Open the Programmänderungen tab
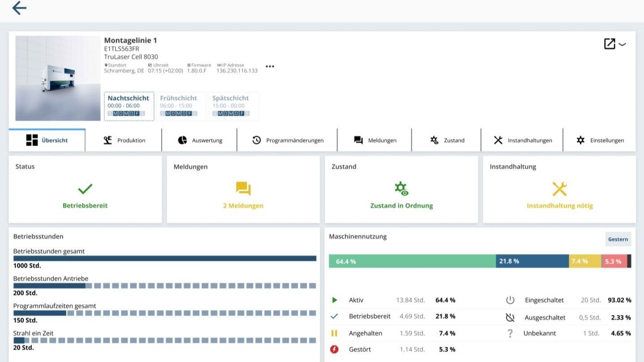Image resolution: width=644 pixels, height=362 pixels. pyautogui.click(x=287, y=140)
